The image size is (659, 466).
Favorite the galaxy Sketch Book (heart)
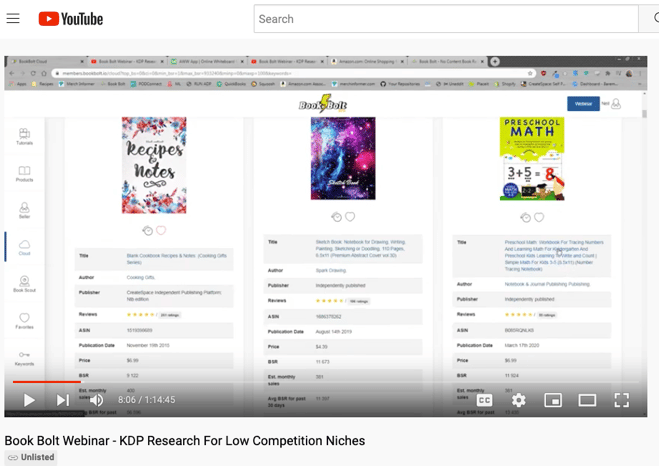350,217
